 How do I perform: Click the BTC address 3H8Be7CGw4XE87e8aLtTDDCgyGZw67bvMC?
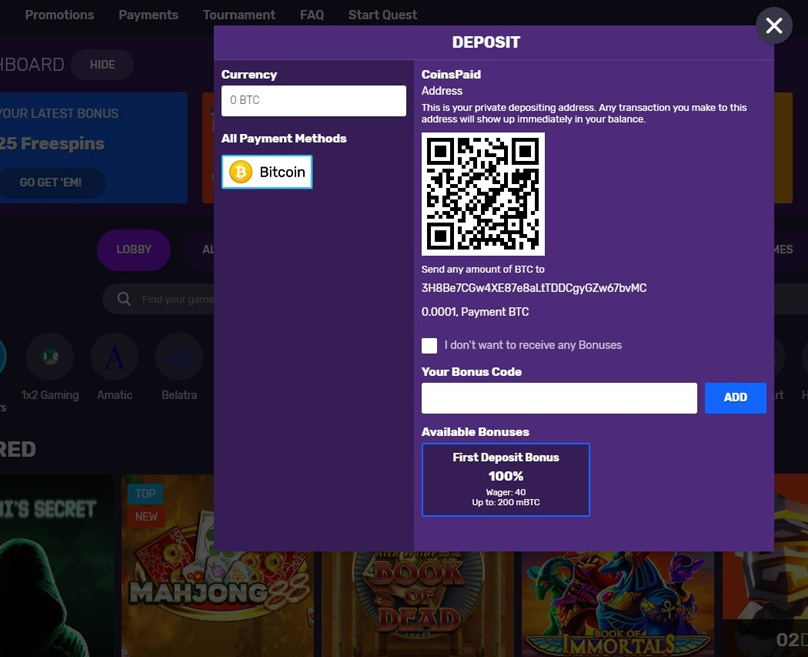pyautogui.click(x=534, y=288)
